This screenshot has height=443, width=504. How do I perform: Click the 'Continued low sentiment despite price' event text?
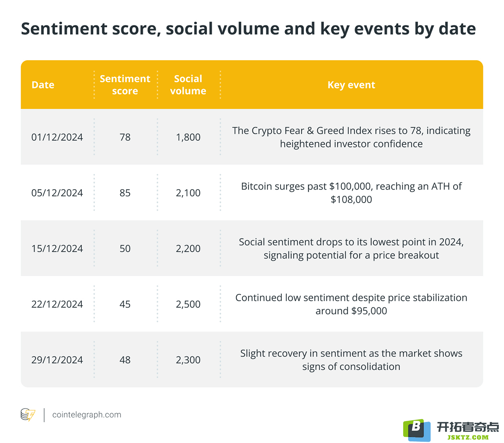[351, 304]
